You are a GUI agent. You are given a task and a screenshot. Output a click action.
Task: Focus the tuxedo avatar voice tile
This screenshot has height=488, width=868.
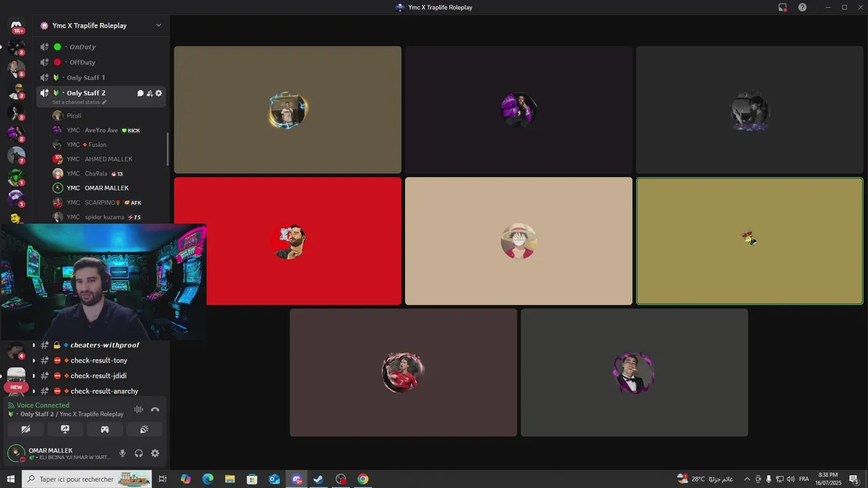pos(634,373)
